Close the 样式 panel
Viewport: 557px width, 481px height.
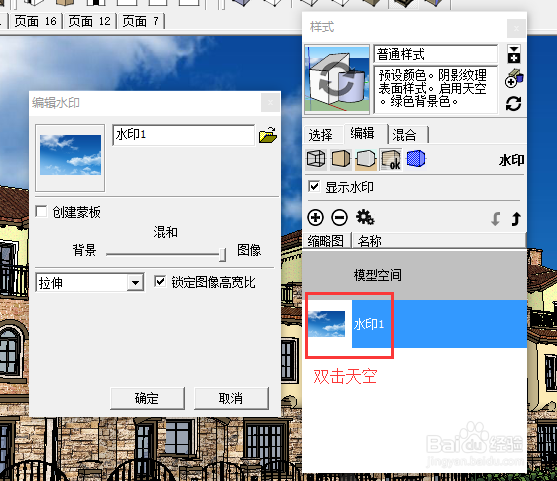click(517, 28)
